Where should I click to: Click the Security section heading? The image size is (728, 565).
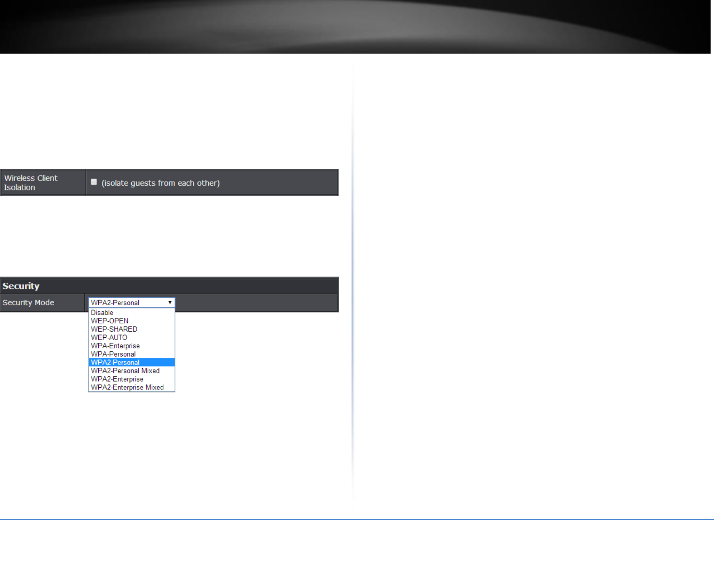tap(21, 286)
